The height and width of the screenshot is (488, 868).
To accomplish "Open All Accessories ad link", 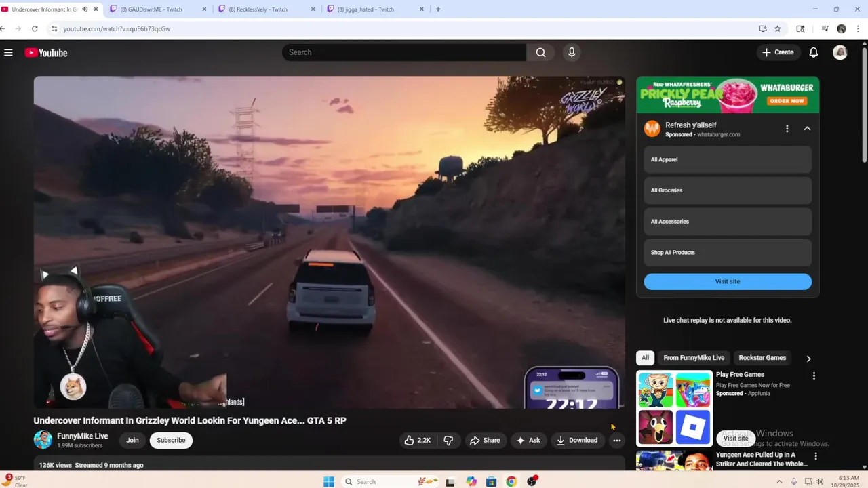I will coord(727,222).
